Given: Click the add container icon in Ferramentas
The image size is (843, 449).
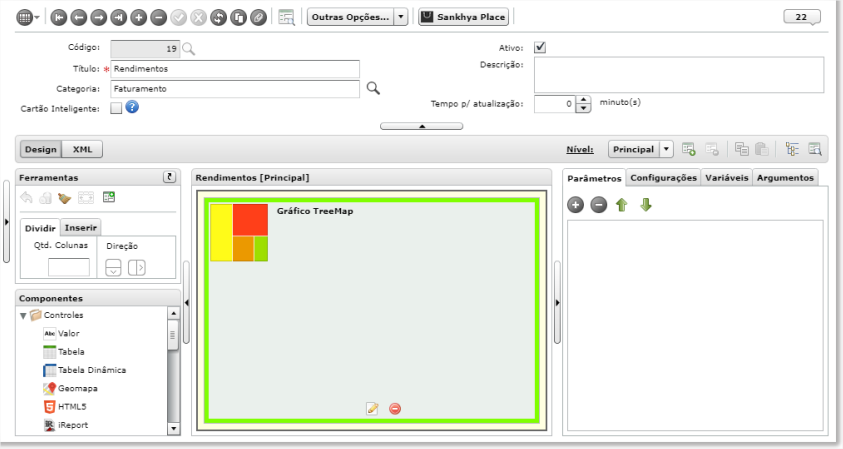Looking at the screenshot, I should [109, 197].
